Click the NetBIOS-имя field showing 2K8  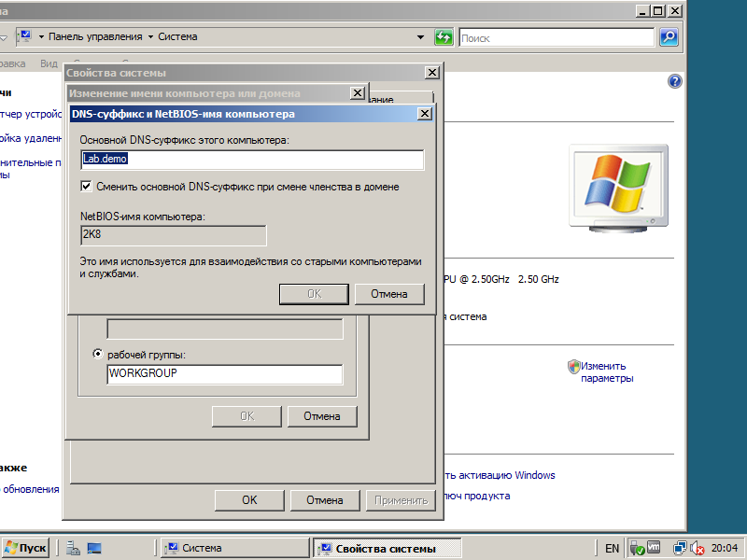click(174, 235)
